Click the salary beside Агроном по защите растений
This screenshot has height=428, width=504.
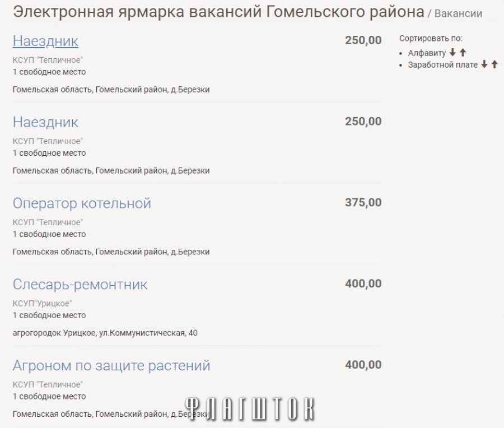point(363,365)
